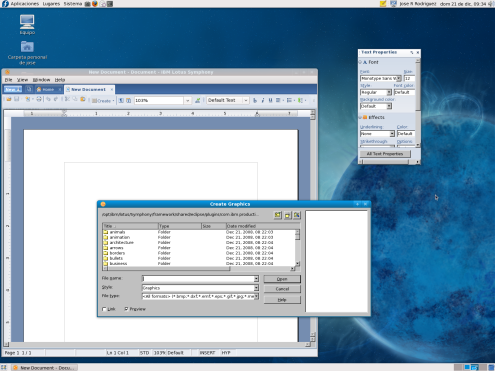Click New Document taskbar button
This screenshot has width=495, height=371.
point(45,367)
